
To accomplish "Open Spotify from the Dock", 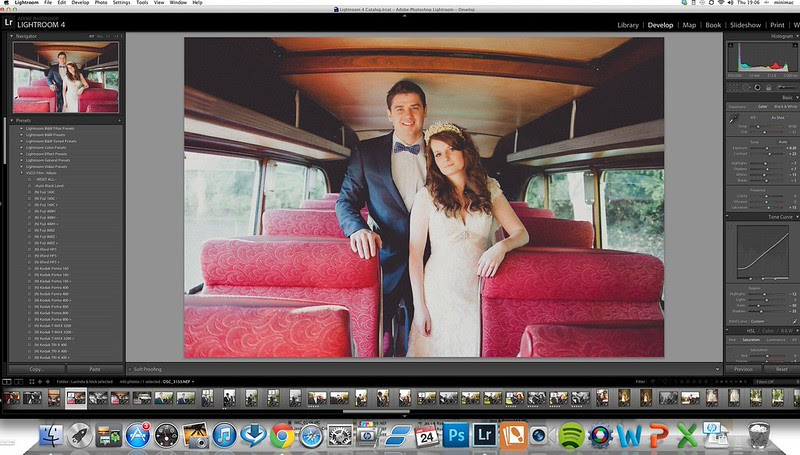I will pos(571,437).
